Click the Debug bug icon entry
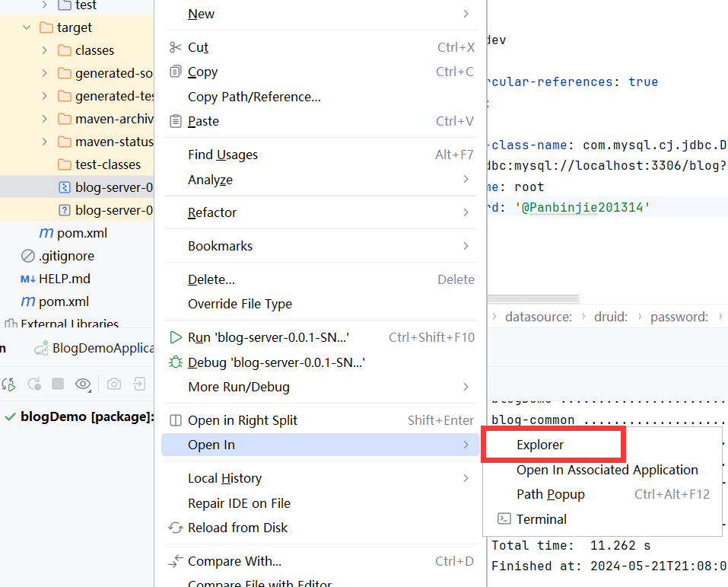Image resolution: width=728 pixels, height=587 pixels. click(x=176, y=362)
